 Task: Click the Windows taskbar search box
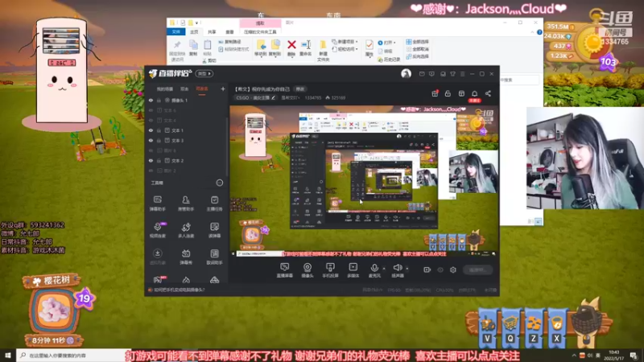click(73, 355)
